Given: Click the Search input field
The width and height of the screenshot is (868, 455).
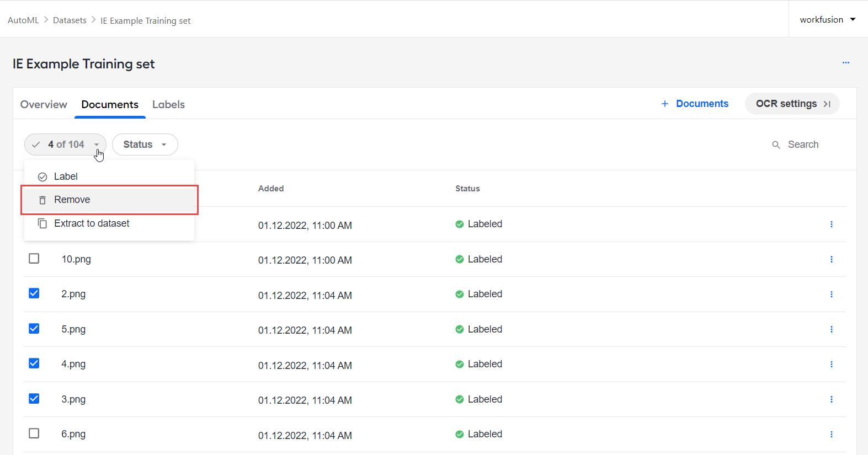Looking at the screenshot, I should click(x=803, y=144).
